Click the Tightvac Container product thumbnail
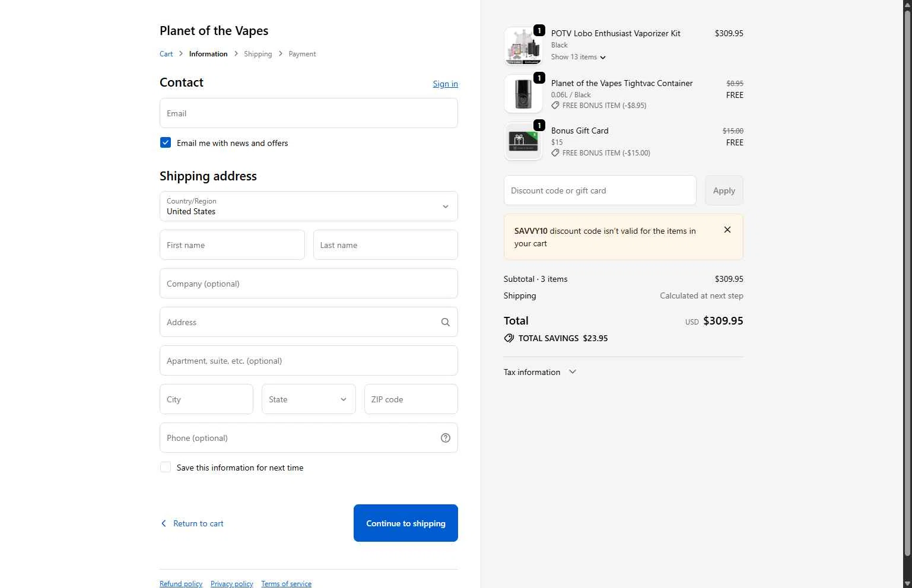 (x=523, y=94)
